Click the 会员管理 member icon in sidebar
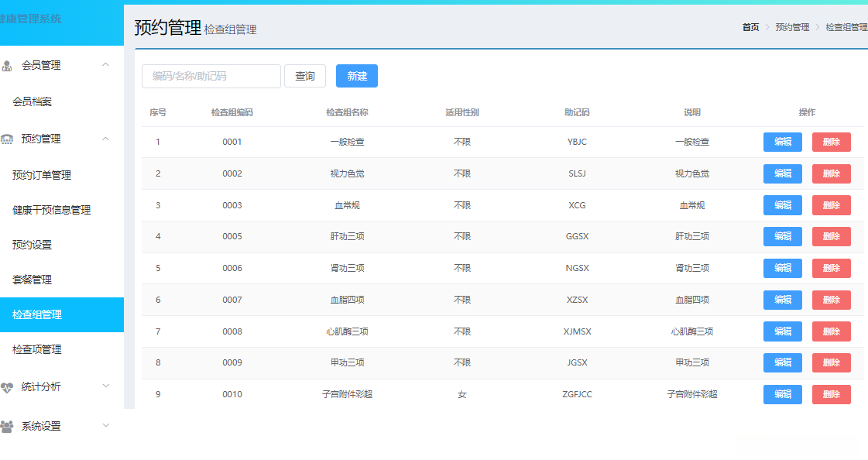Image resolution: width=868 pixels, height=460 pixels. pyautogui.click(x=7, y=66)
